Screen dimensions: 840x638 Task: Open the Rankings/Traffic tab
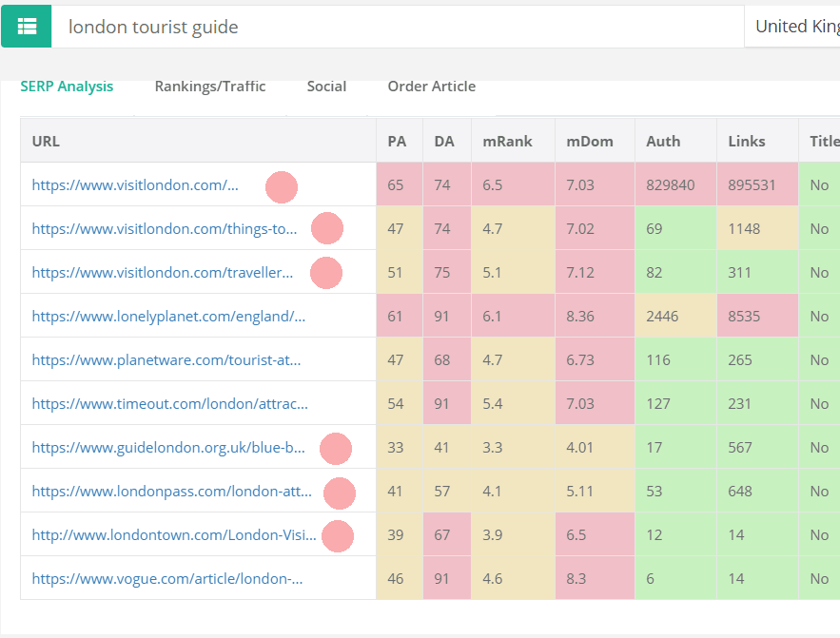pyautogui.click(x=210, y=87)
